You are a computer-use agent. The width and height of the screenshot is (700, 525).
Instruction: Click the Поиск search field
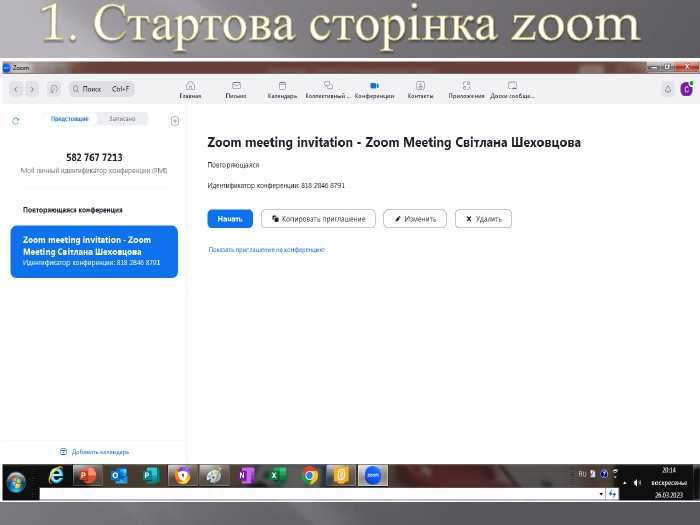pos(102,89)
